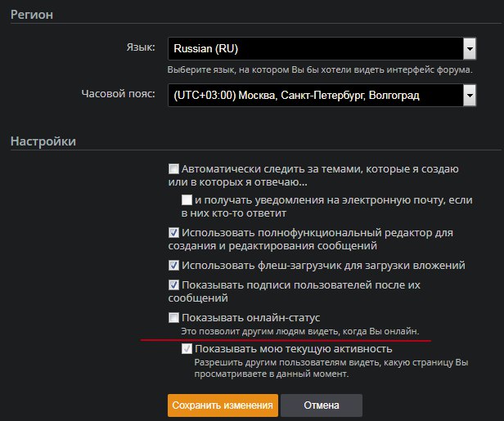Click the Использовать флеш-загрузчик label text
The image size is (504, 421).
324,265
